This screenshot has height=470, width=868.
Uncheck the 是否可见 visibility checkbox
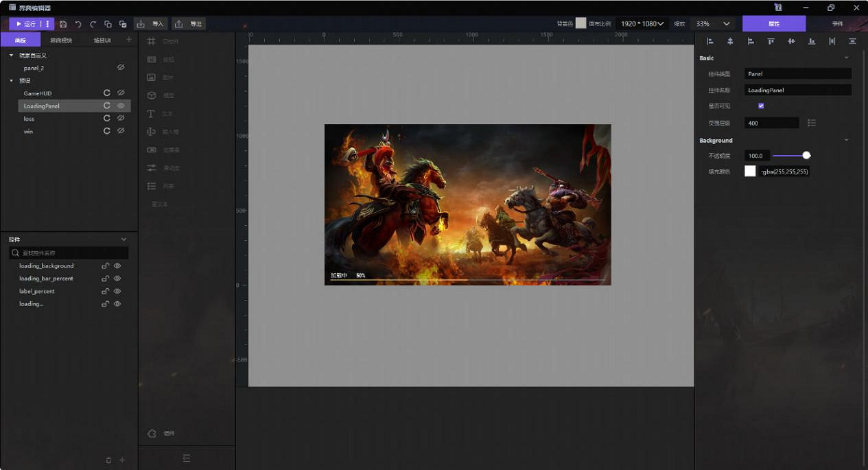tap(760, 106)
